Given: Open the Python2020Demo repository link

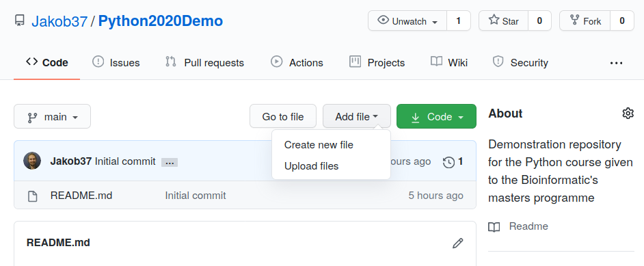Looking at the screenshot, I should (x=161, y=21).
